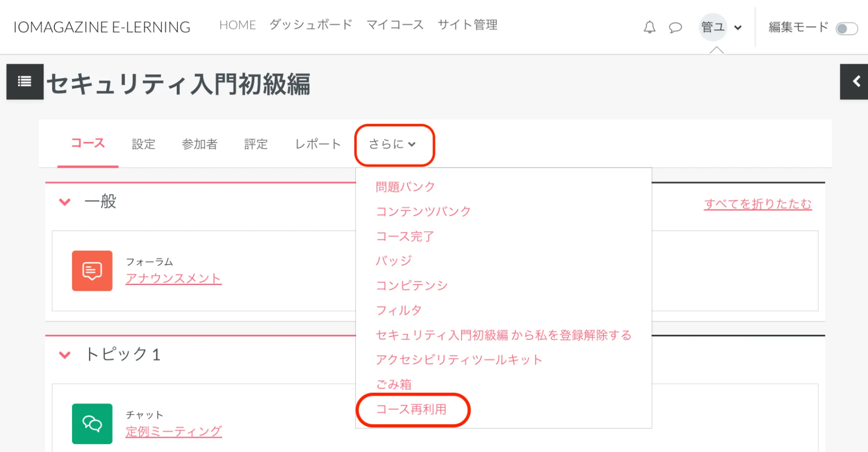Collapse the 一般 section
Image resolution: width=868 pixels, height=452 pixels.
[x=65, y=202]
